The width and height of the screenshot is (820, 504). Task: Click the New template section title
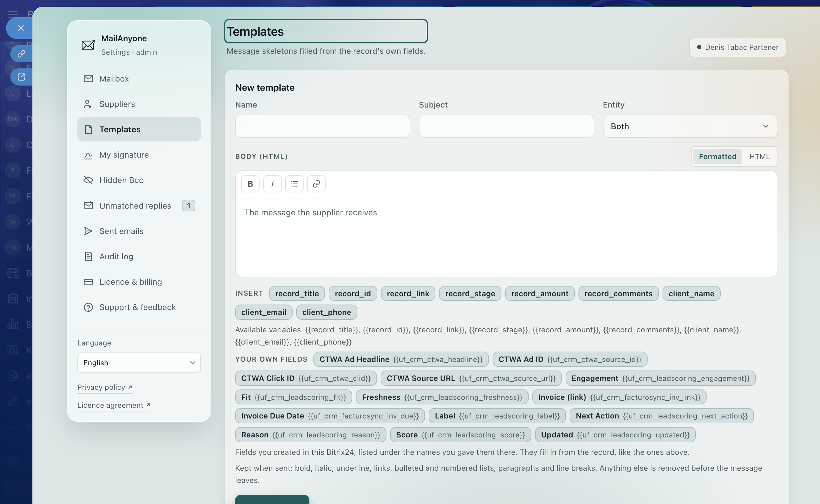(265, 88)
